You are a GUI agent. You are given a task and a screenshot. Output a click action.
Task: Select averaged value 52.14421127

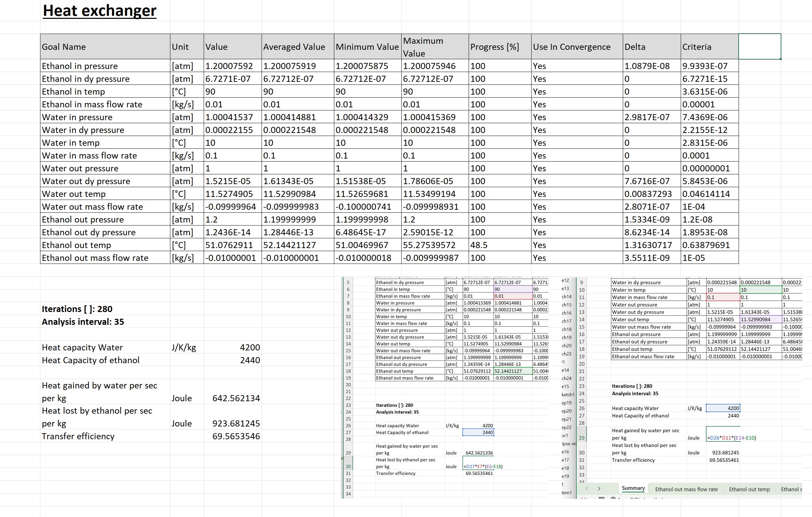[x=298, y=245]
